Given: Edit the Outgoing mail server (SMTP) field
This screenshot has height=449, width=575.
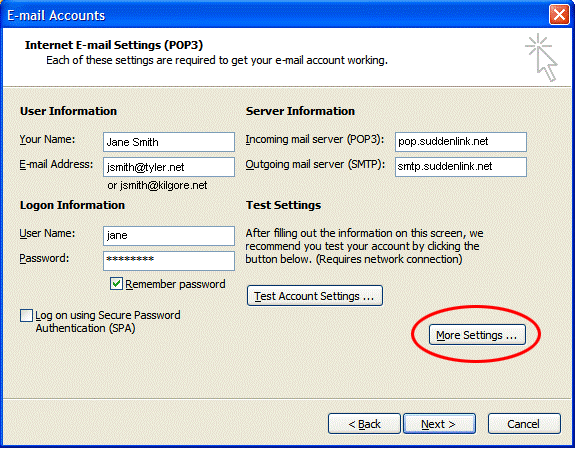Looking at the screenshot, I should [461, 167].
